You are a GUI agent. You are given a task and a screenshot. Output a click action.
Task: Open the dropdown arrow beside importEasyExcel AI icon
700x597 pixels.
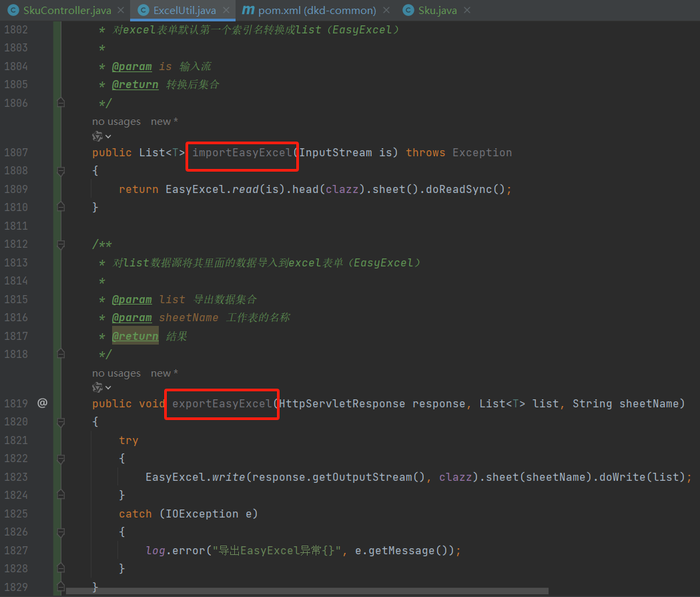[x=108, y=136]
